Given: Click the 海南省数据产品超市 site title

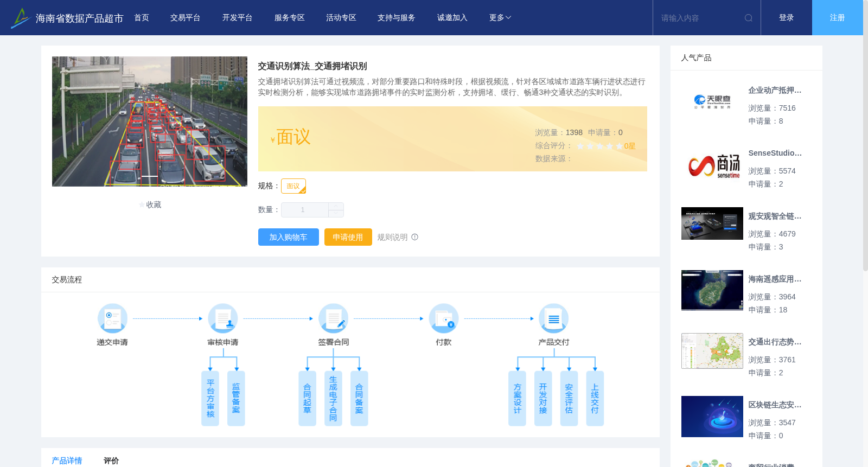Looking at the screenshot, I should [80, 18].
